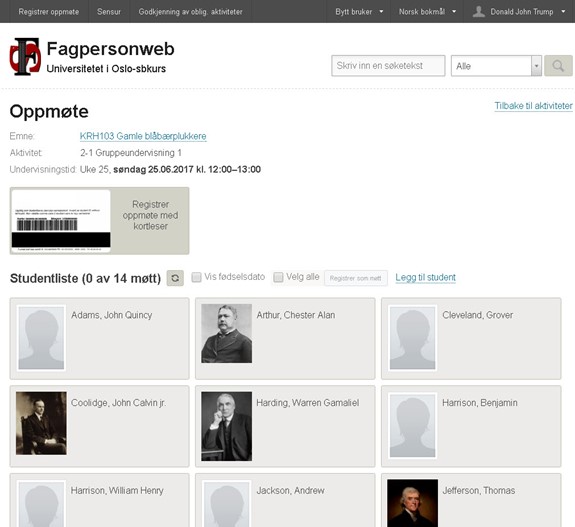Open the Sensur menu item
The width and height of the screenshot is (575, 527).
pyautogui.click(x=109, y=12)
